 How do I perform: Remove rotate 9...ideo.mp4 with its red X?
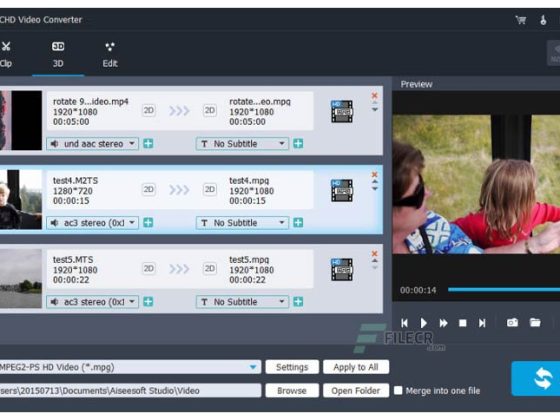[374, 95]
